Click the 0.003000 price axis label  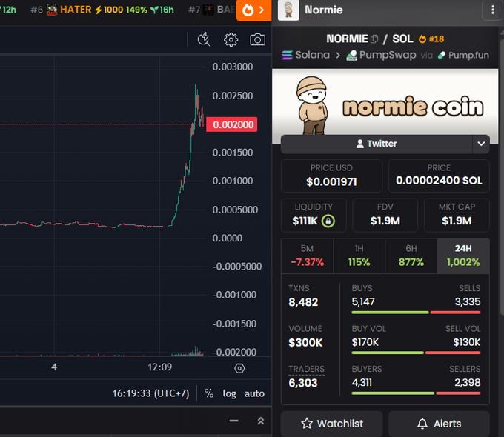coord(233,67)
